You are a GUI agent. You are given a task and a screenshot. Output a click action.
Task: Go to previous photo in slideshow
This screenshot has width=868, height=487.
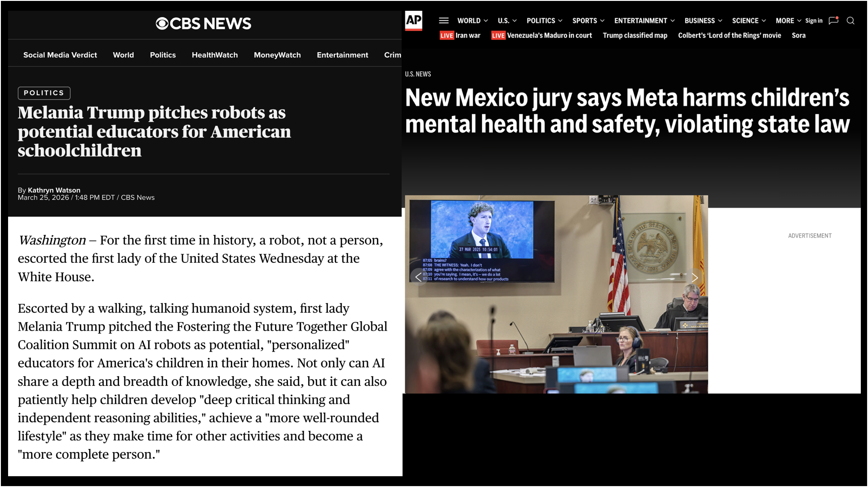click(418, 278)
